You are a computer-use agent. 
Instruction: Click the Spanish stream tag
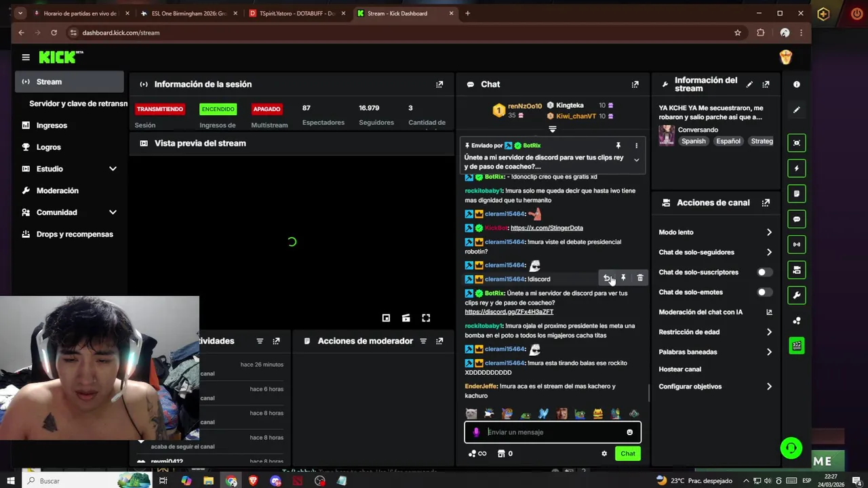(x=694, y=141)
